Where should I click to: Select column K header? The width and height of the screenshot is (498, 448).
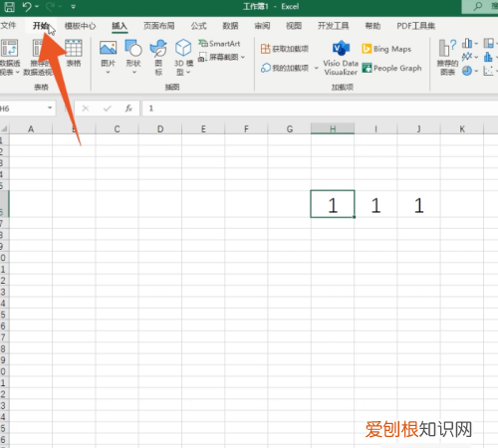point(462,128)
